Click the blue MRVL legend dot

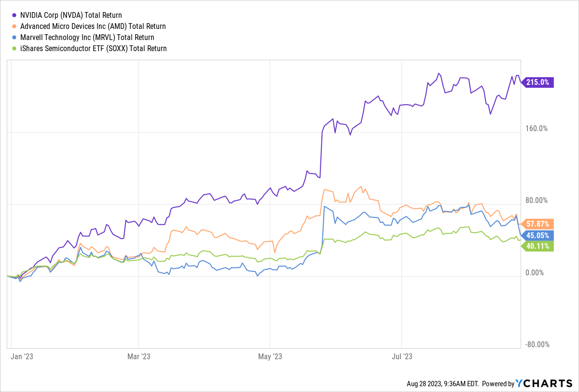[x=15, y=37]
